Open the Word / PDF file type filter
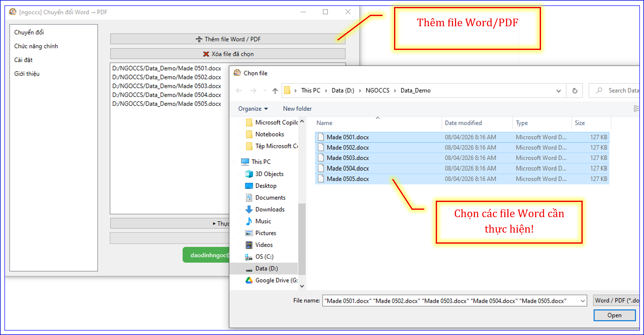This screenshot has height=335, width=644. (x=616, y=301)
